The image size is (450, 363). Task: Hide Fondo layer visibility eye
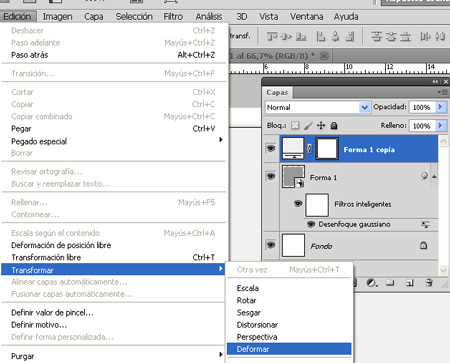[x=271, y=245]
